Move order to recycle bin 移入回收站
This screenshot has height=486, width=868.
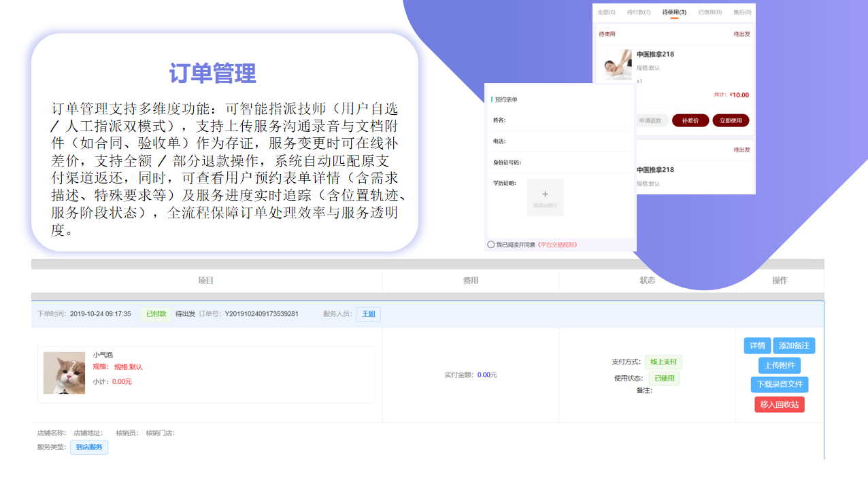[780, 404]
